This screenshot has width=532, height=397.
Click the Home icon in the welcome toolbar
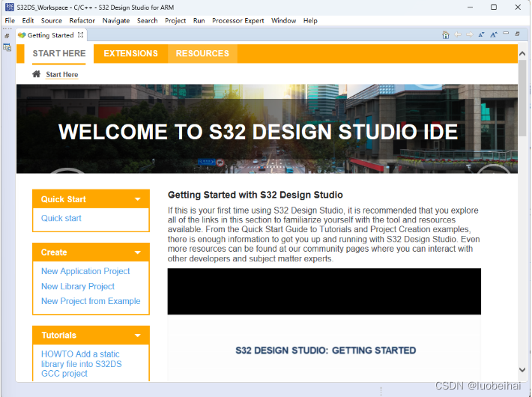[x=446, y=35]
